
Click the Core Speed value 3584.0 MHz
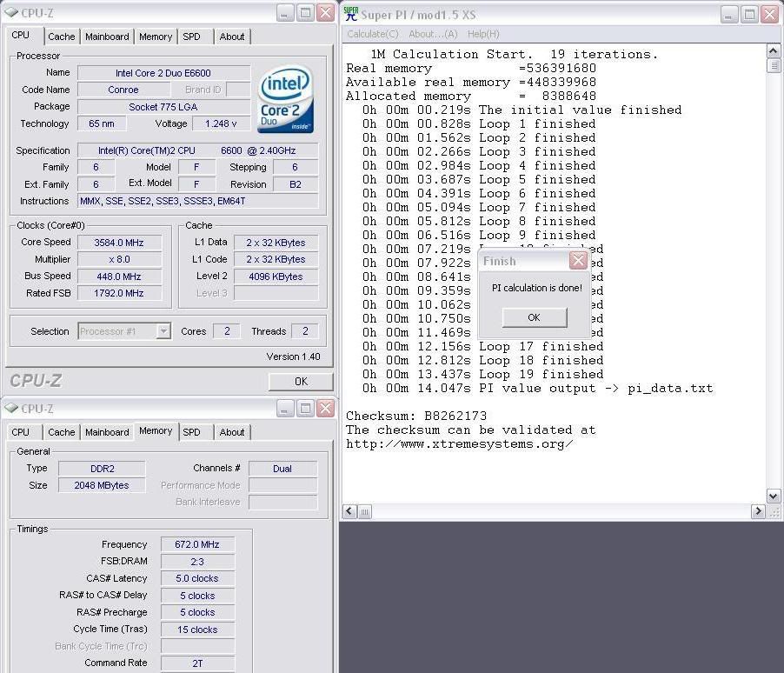coord(119,243)
